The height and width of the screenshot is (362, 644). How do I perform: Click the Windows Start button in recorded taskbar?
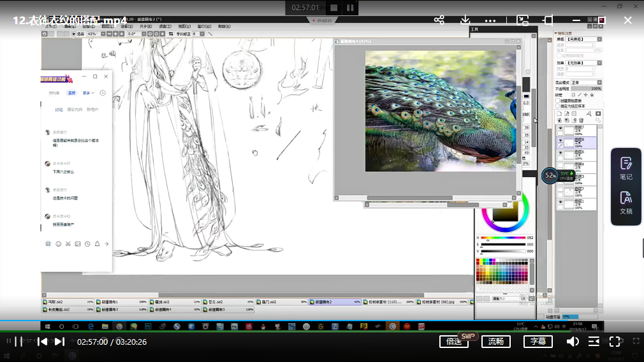tap(48, 327)
